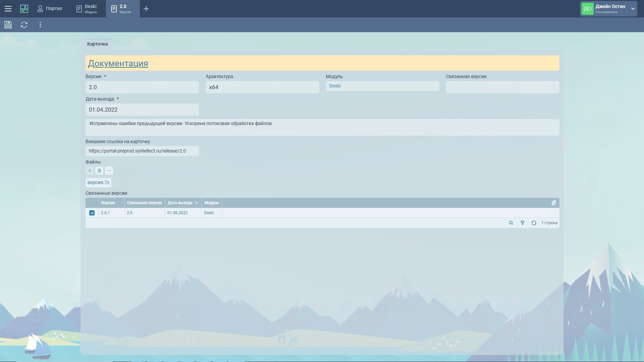The image size is (644, 362).
Task: Open table filter funnel icon
Action: click(522, 223)
